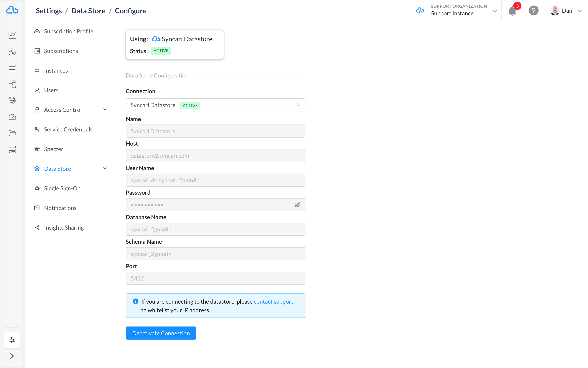Open Specter settings page
Viewport: 588px width, 368px height.
click(54, 149)
